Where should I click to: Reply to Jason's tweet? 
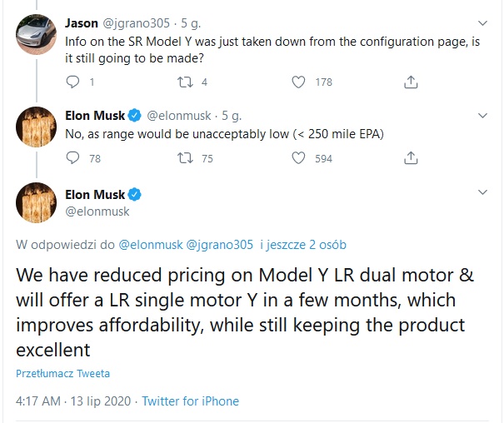pyautogui.click(x=72, y=82)
